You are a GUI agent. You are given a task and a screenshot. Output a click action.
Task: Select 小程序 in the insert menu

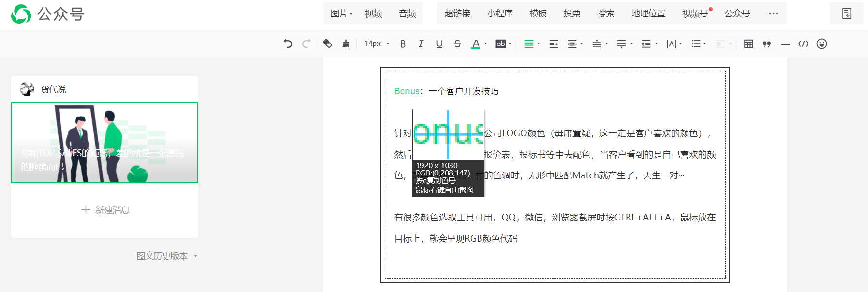pyautogui.click(x=500, y=14)
